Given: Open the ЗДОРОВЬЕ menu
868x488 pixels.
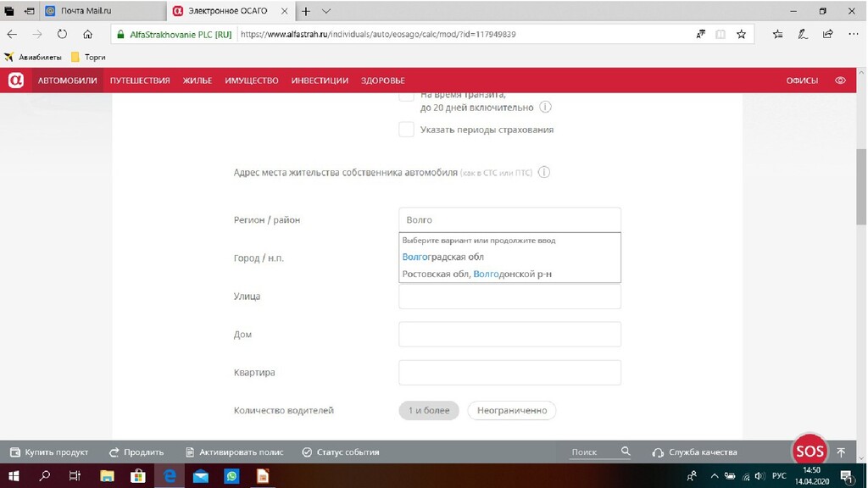Looking at the screenshot, I should pos(383,80).
